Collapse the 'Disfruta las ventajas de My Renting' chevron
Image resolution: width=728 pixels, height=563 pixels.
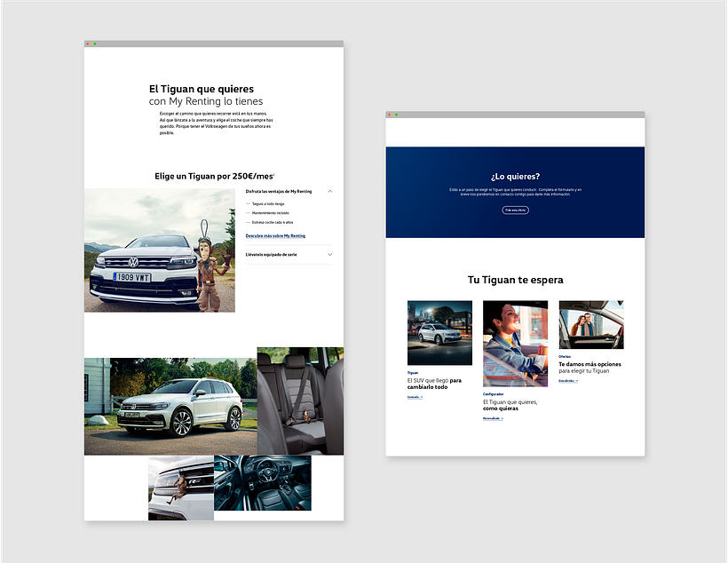coord(329,192)
